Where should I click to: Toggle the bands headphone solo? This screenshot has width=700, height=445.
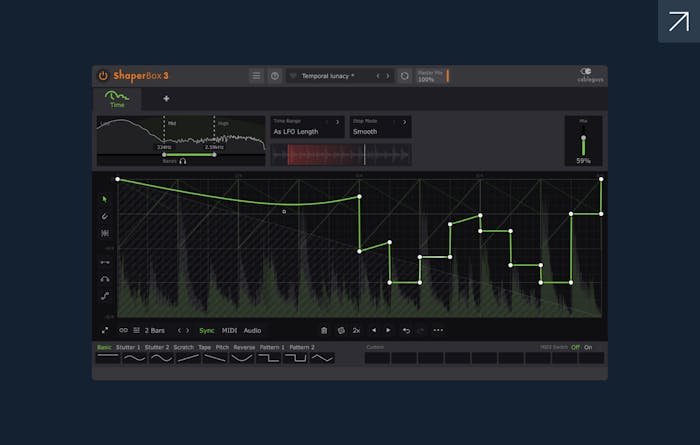(182, 161)
